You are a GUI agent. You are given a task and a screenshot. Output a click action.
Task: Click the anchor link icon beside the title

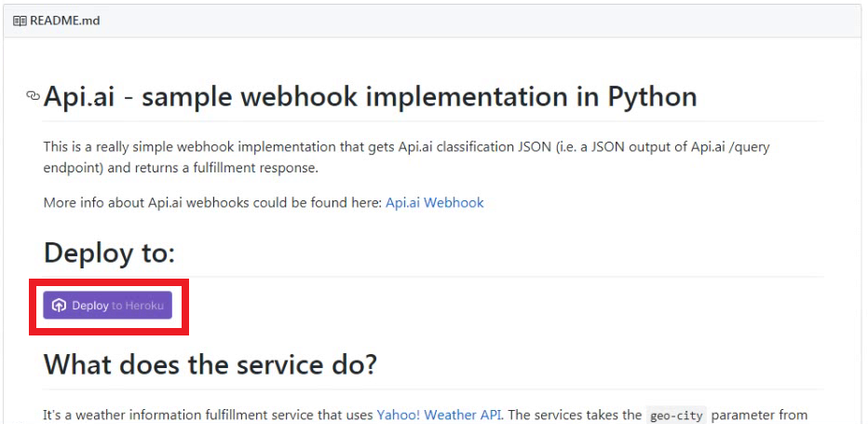34,96
